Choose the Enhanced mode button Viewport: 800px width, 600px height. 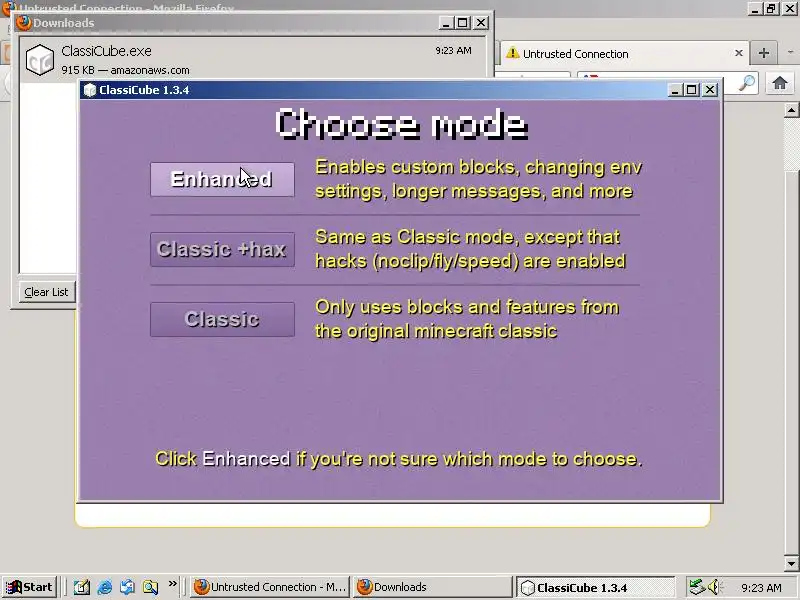[222, 179]
